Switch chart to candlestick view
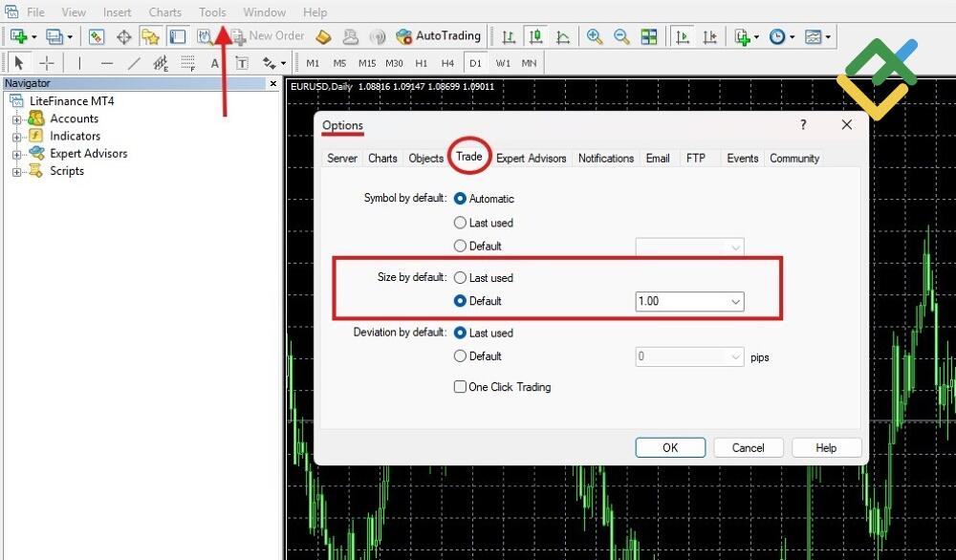This screenshot has height=560, width=956. click(x=535, y=36)
